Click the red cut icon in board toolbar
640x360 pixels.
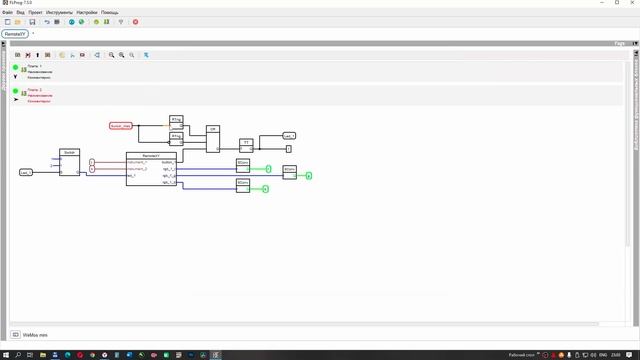[x=28, y=55]
